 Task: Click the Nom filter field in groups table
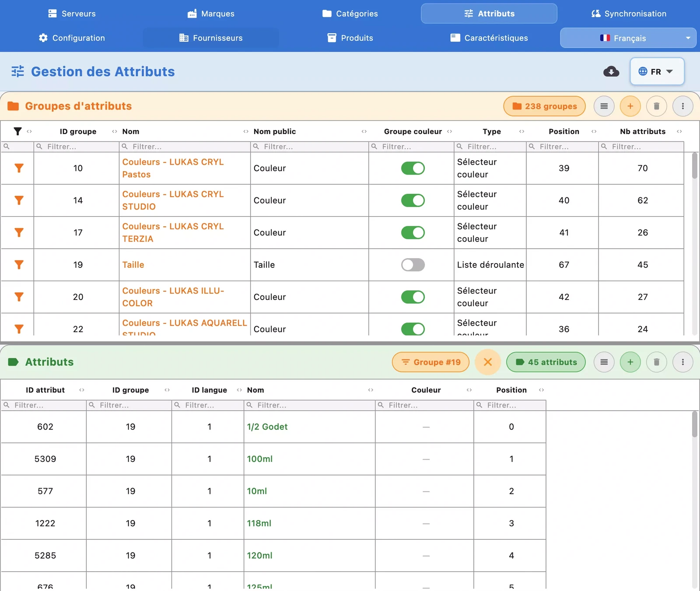coord(185,147)
